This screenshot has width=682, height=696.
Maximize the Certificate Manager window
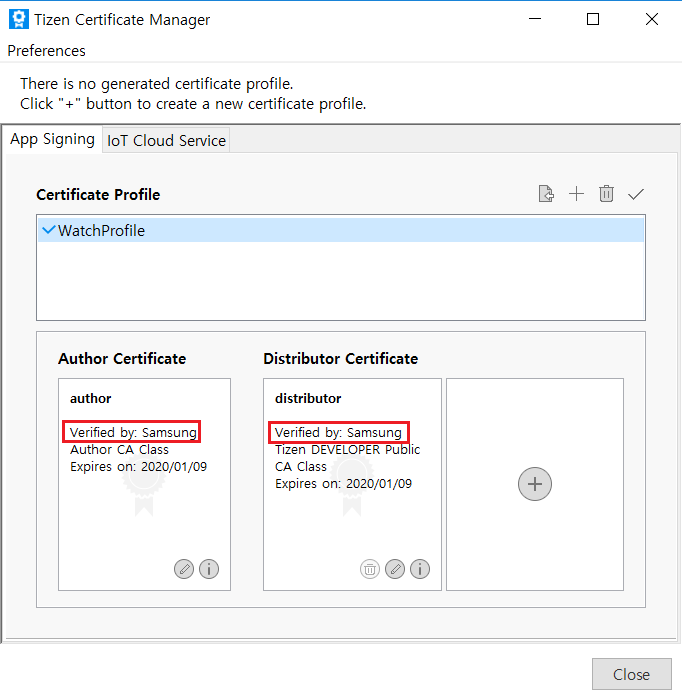[x=593, y=19]
